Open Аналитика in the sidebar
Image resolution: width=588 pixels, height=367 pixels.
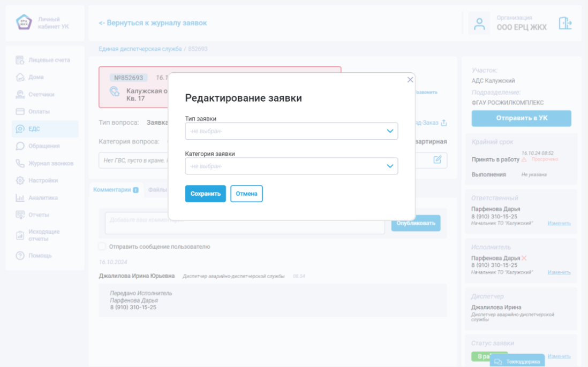(43, 197)
